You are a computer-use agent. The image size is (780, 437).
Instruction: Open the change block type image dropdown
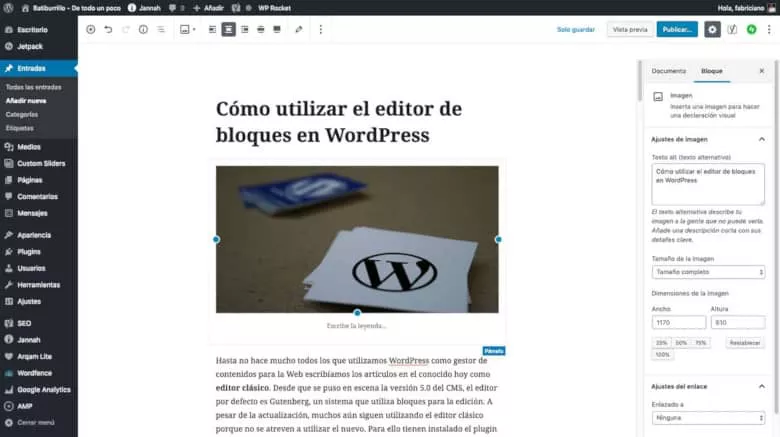pyautogui.click(x=188, y=29)
